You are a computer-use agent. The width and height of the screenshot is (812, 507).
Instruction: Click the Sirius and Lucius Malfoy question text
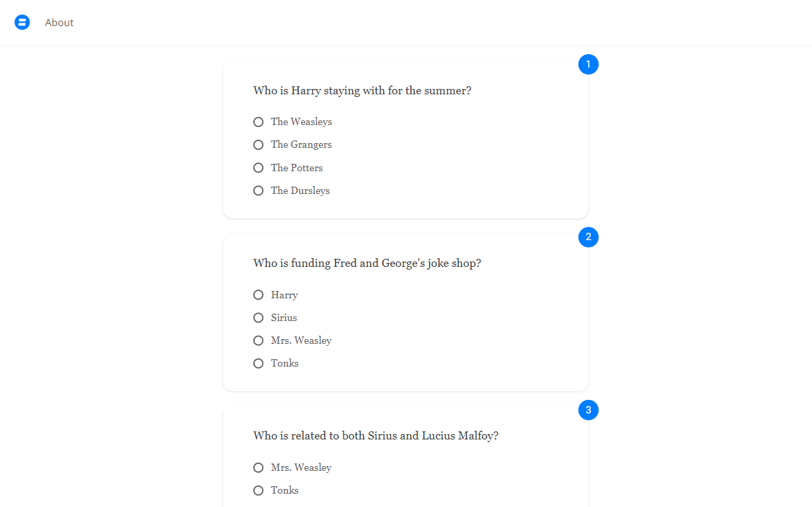(x=376, y=435)
